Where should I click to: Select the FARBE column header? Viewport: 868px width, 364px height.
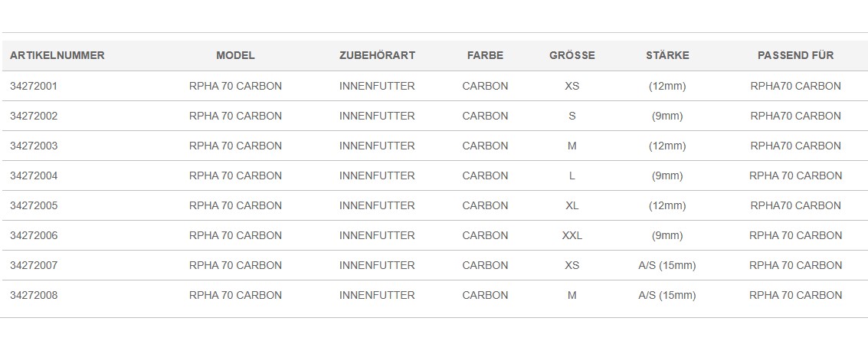click(x=485, y=55)
